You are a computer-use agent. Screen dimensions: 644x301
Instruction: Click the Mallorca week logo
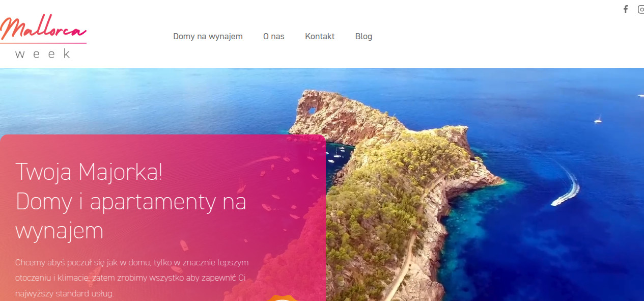(43, 37)
